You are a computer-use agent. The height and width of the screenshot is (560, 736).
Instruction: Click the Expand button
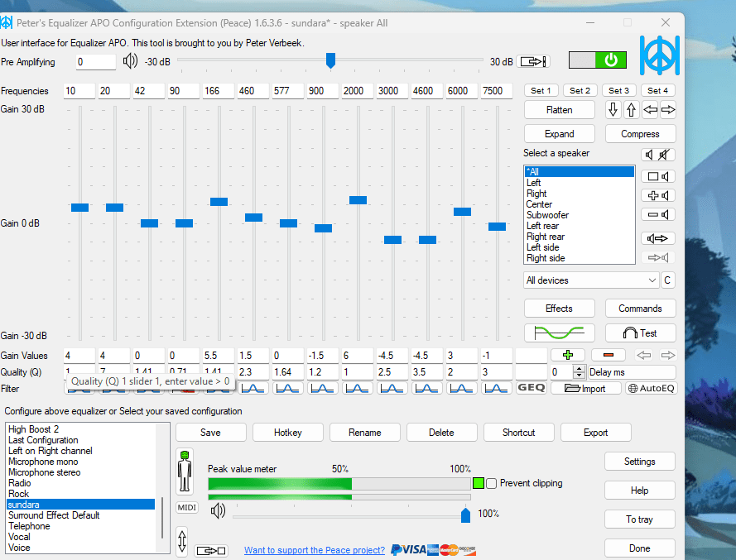(x=559, y=134)
